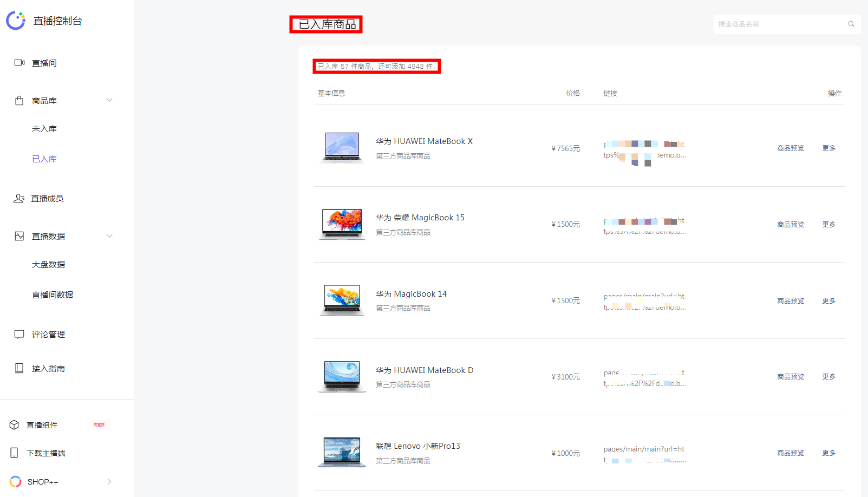868x497 pixels.
Task: Collapse the 商品库 section chevron
Action: (109, 100)
